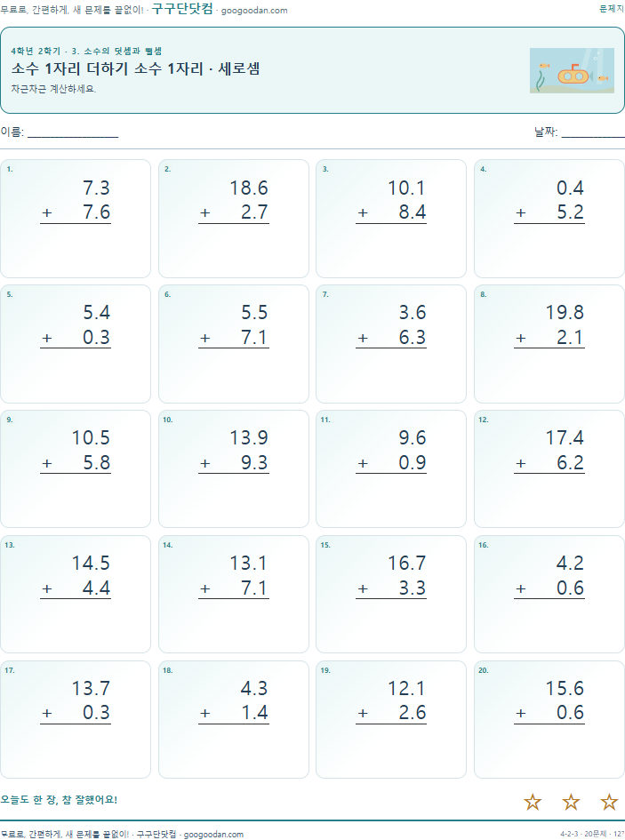Click problem 19 card with 12.1 + 2.6
The height and width of the screenshot is (840, 625).
click(x=391, y=719)
